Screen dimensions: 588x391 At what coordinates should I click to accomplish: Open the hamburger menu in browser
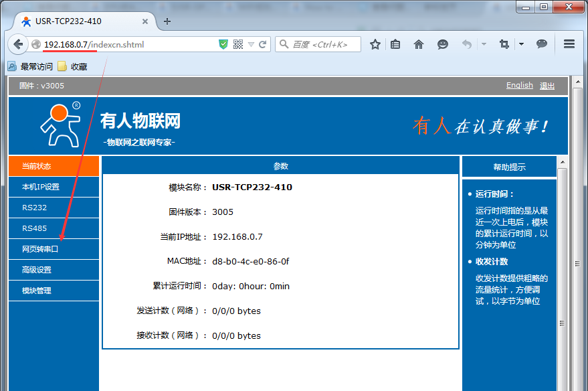pyautogui.click(x=569, y=45)
